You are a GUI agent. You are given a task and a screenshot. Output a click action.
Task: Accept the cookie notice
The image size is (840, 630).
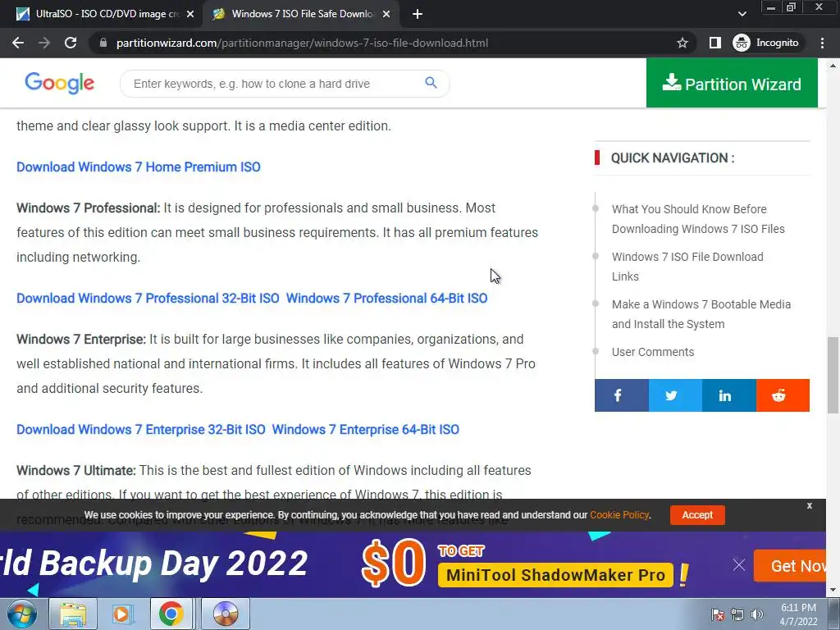[697, 515]
